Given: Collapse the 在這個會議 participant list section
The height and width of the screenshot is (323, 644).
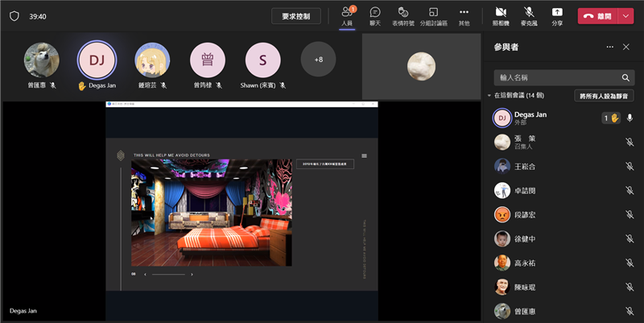Looking at the screenshot, I should [x=489, y=96].
